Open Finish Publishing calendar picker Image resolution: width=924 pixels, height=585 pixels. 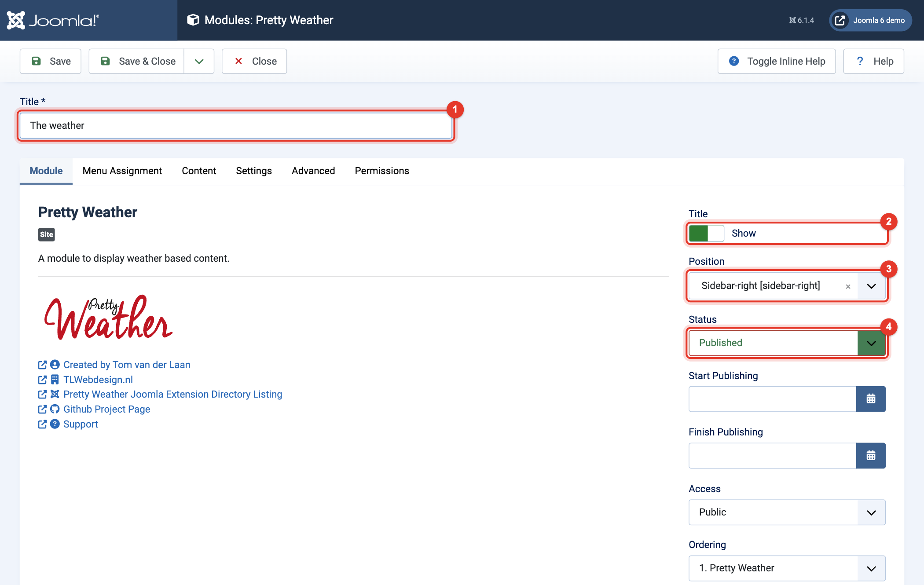tap(871, 456)
